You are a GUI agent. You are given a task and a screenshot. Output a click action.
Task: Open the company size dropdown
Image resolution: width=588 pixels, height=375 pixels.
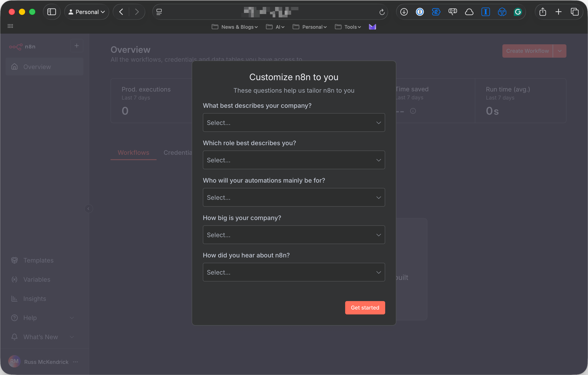point(294,235)
